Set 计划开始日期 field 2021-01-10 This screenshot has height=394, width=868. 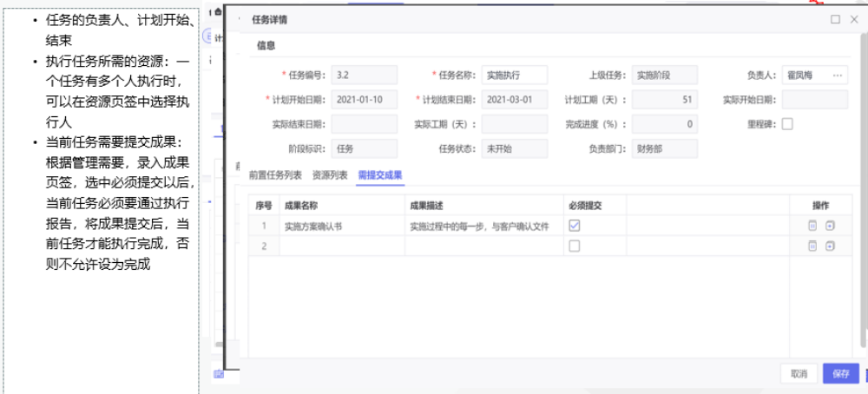(365, 100)
